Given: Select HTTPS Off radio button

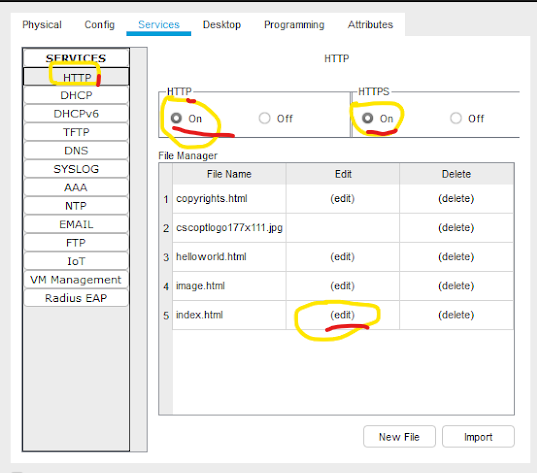Looking at the screenshot, I should click(x=456, y=118).
